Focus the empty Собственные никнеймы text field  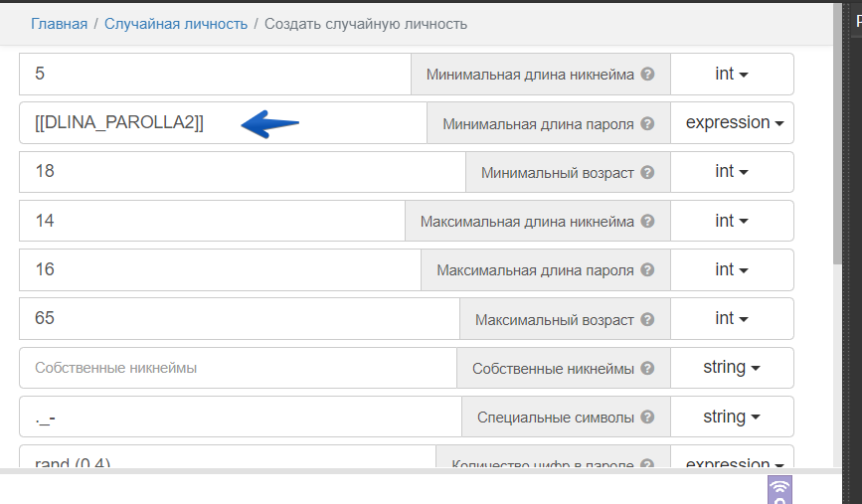237,368
